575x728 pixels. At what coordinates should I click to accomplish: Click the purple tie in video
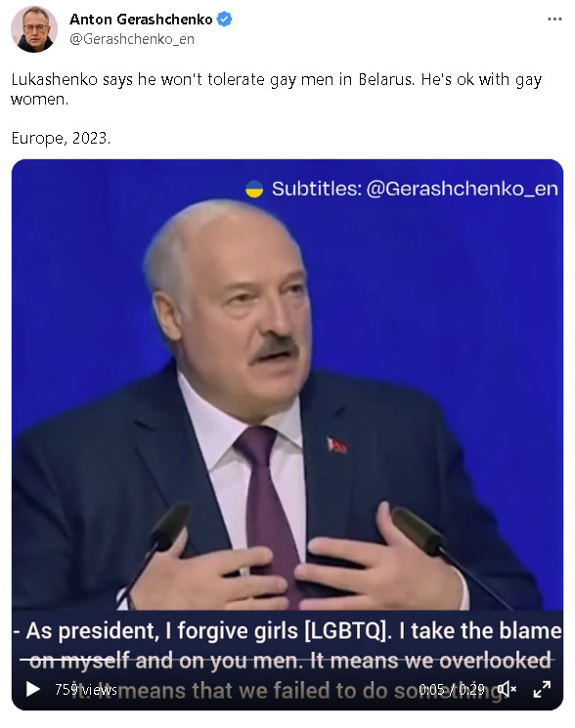point(267,506)
